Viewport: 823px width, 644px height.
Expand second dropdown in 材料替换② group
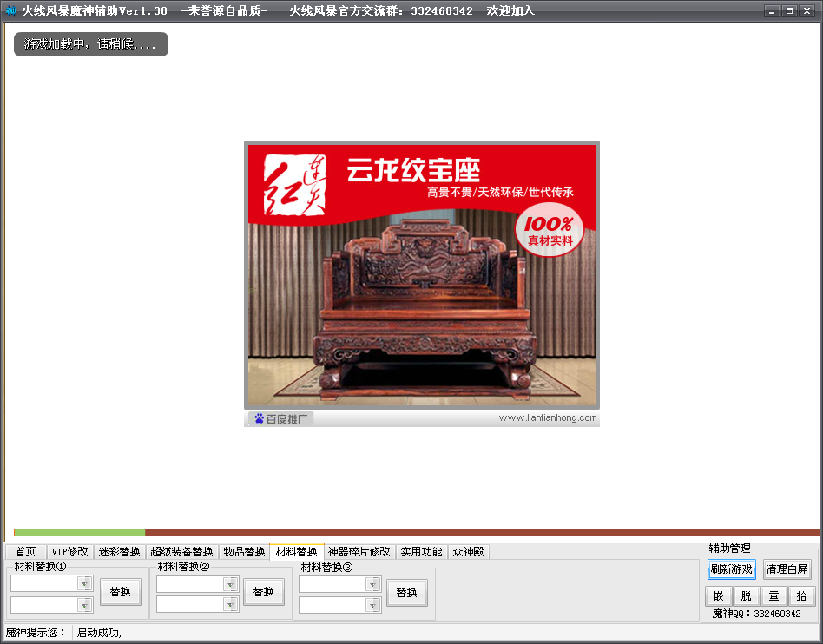(230, 605)
